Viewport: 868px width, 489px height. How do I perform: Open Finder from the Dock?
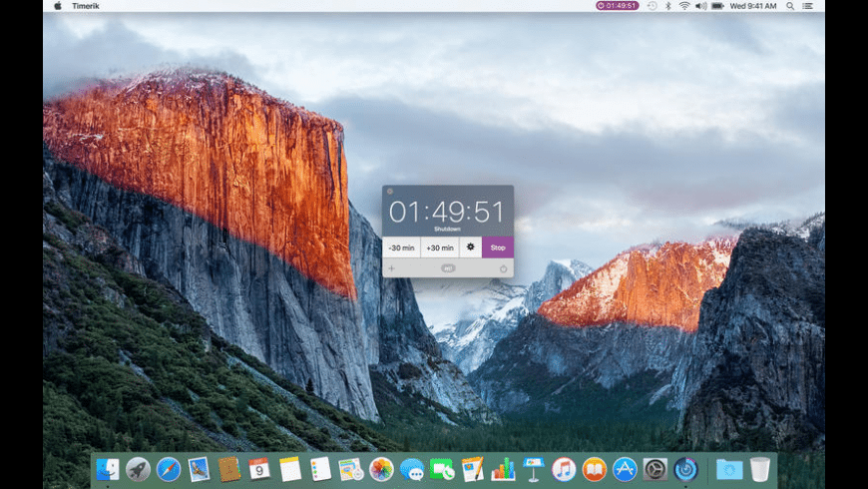108,470
